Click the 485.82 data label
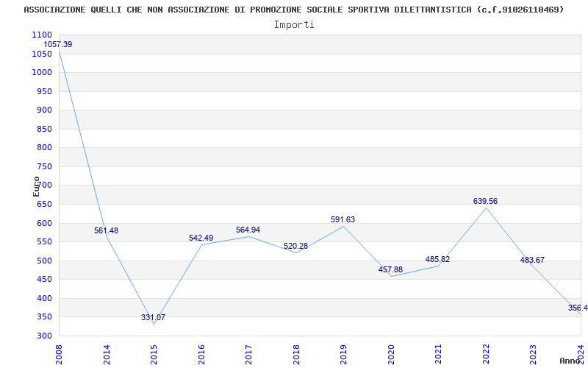Screen dimensions: 588x368 (x=437, y=259)
